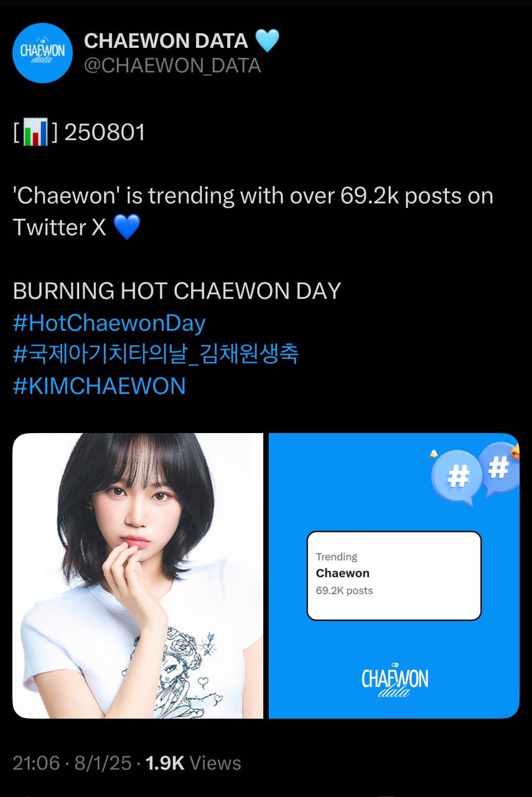Click the CHAEWON DATA display name
532x797 pixels.
click(166, 41)
